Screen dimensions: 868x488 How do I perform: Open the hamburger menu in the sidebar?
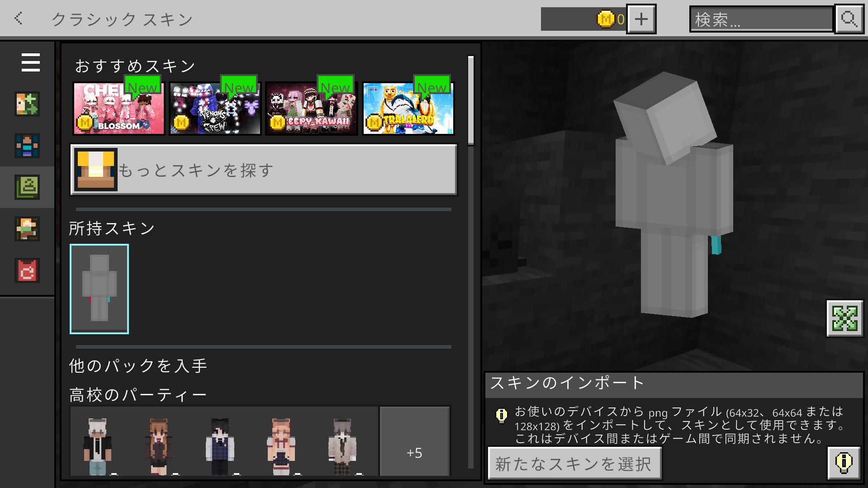[30, 62]
